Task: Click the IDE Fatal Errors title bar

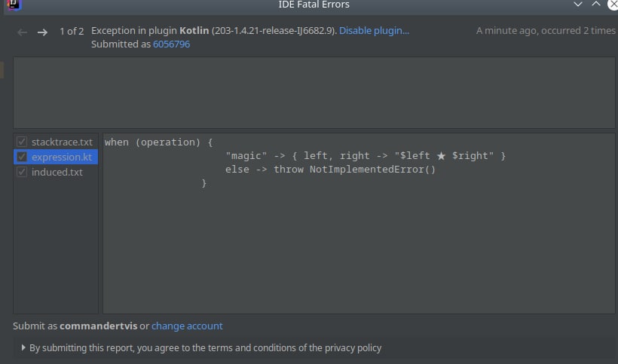Action: click(x=314, y=5)
